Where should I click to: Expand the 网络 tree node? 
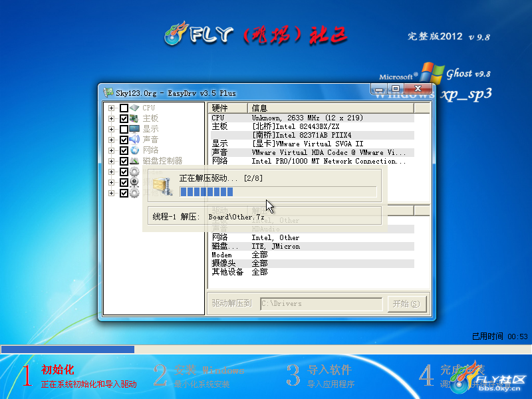pyautogui.click(x=111, y=150)
